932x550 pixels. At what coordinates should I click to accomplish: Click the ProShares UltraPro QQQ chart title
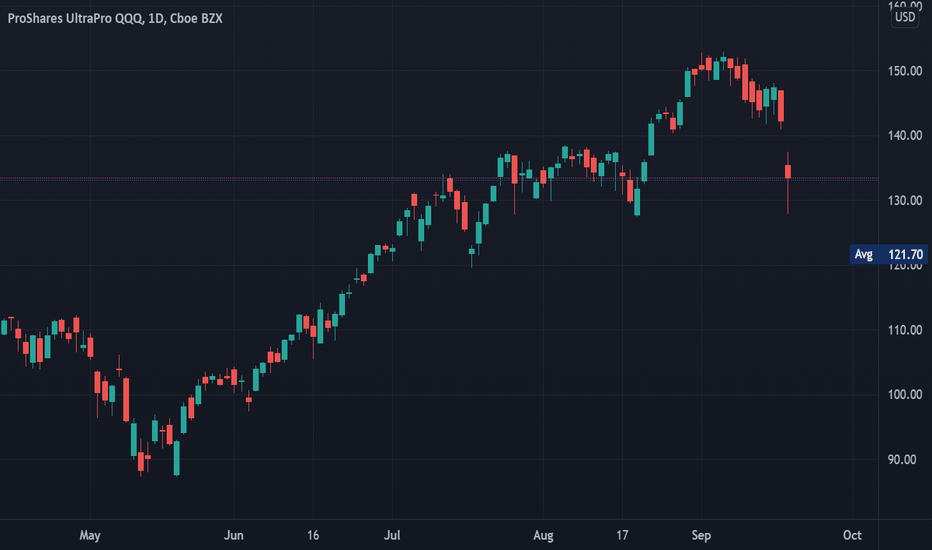click(x=115, y=18)
